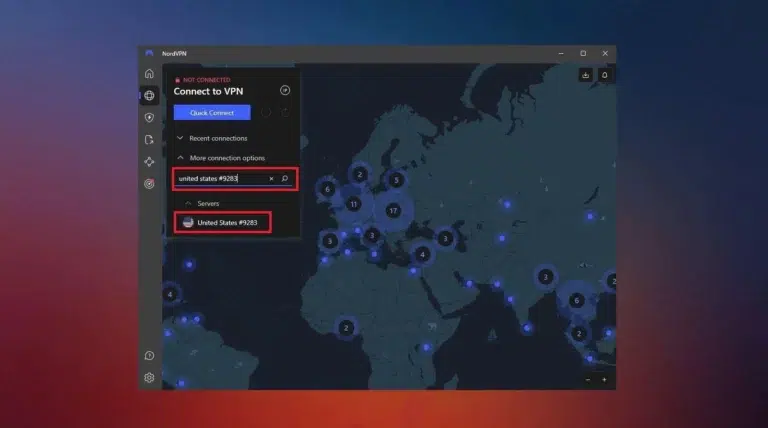This screenshot has width=768, height=428.
Task: Open the file sharing sidebar icon
Action: (x=149, y=140)
